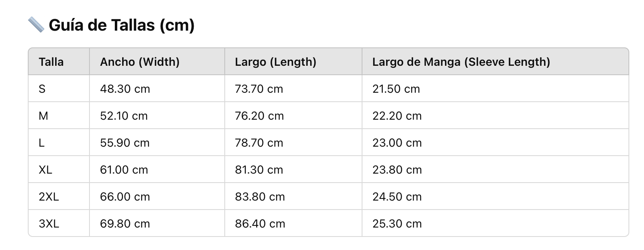This screenshot has width=644, height=250.
Task: Click the ruler icon beside the title
Action: [36, 25]
